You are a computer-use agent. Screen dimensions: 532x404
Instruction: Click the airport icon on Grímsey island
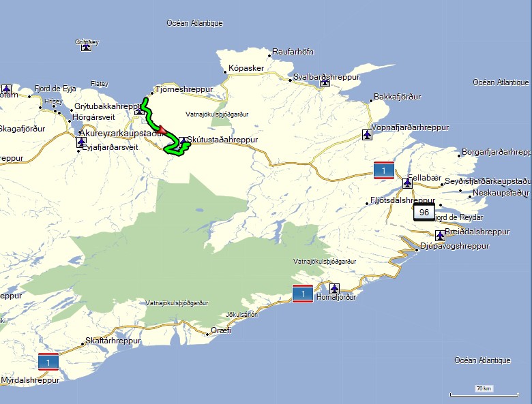tap(86, 47)
